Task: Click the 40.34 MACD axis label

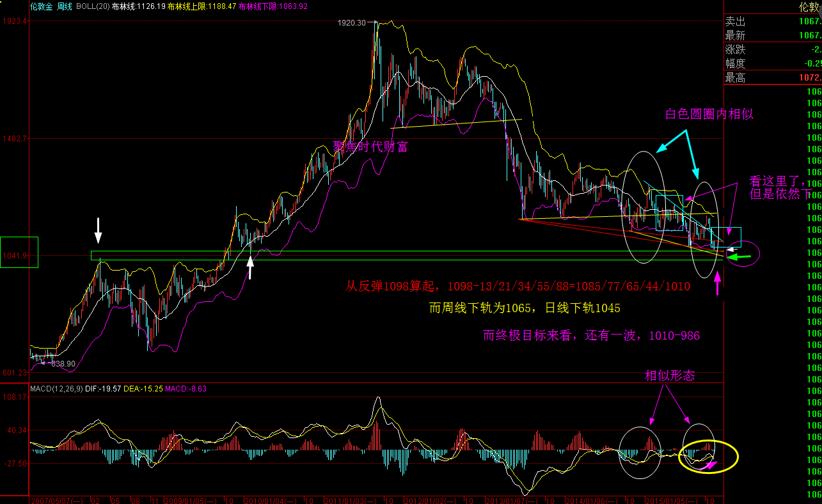Action: pyautogui.click(x=17, y=430)
